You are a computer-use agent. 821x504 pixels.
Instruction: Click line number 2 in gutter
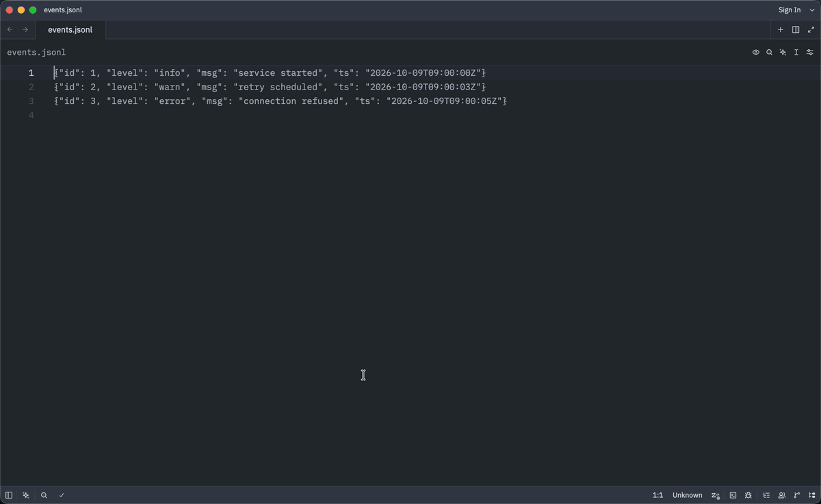point(31,87)
